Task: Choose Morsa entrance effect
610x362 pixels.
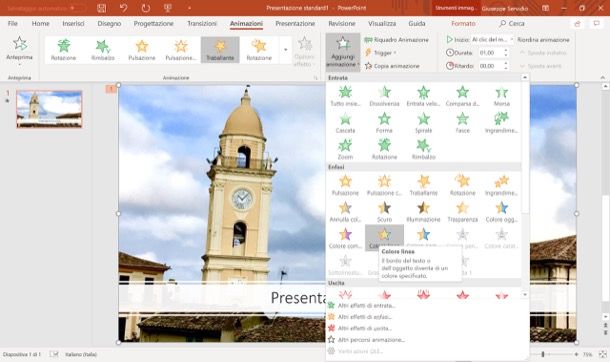Action: point(501,96)
